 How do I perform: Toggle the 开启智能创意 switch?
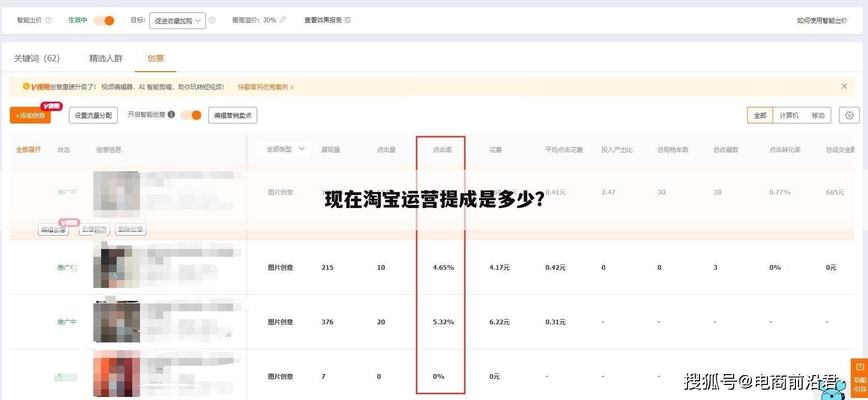coord(191,115)
